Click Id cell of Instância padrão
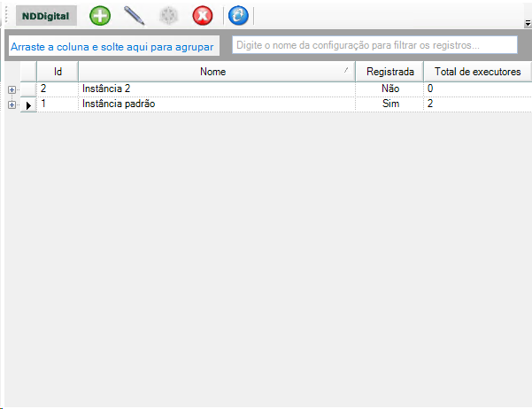This screenshot has height=409, width=532. coord(58,104)
